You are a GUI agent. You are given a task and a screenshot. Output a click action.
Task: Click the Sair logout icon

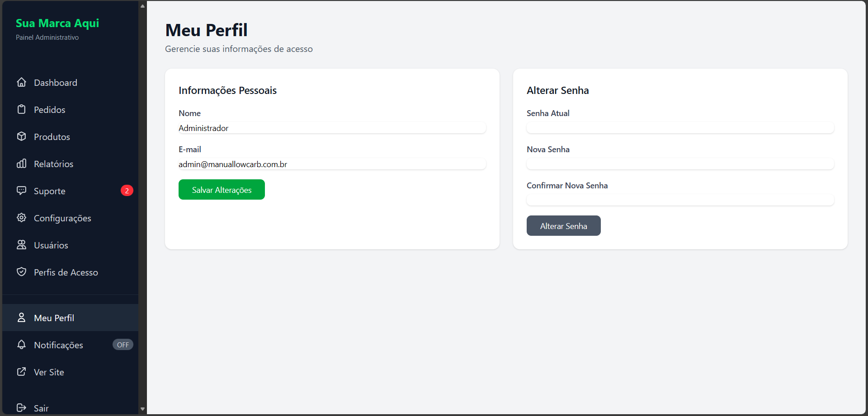click(x=21, y=408)
